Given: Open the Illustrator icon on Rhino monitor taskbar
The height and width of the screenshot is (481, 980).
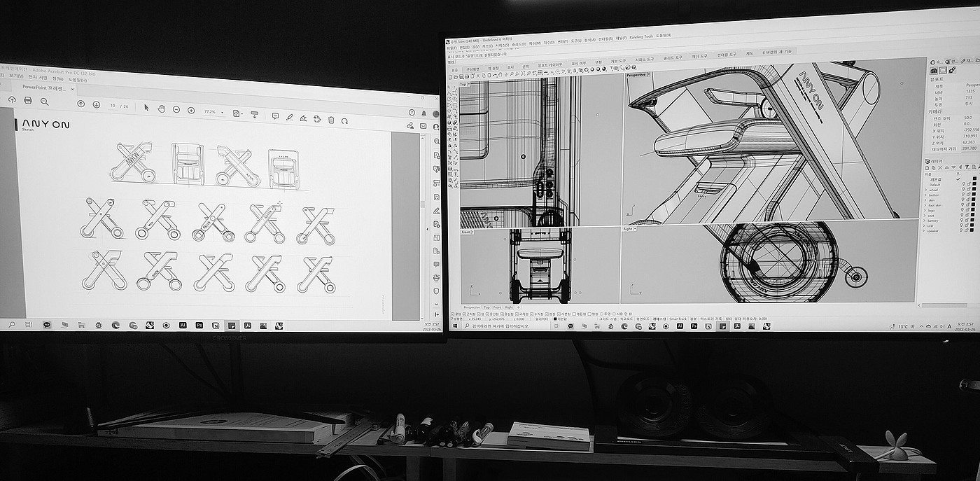Looking at the screenshot, I should tap(680, 326).
